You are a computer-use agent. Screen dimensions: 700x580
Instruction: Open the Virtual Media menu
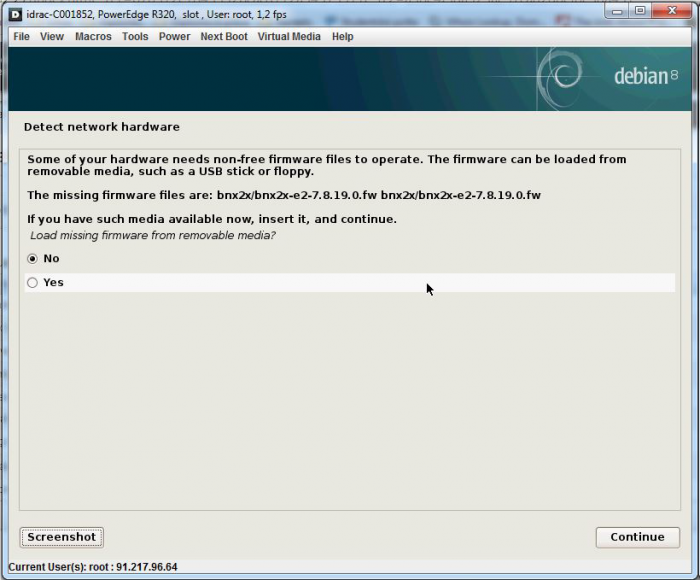click(289, 37)
